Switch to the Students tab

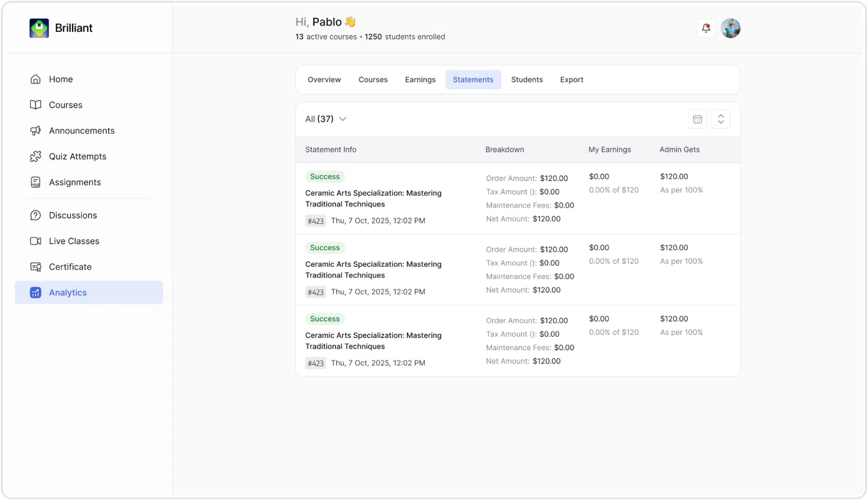tap(527, 80)
